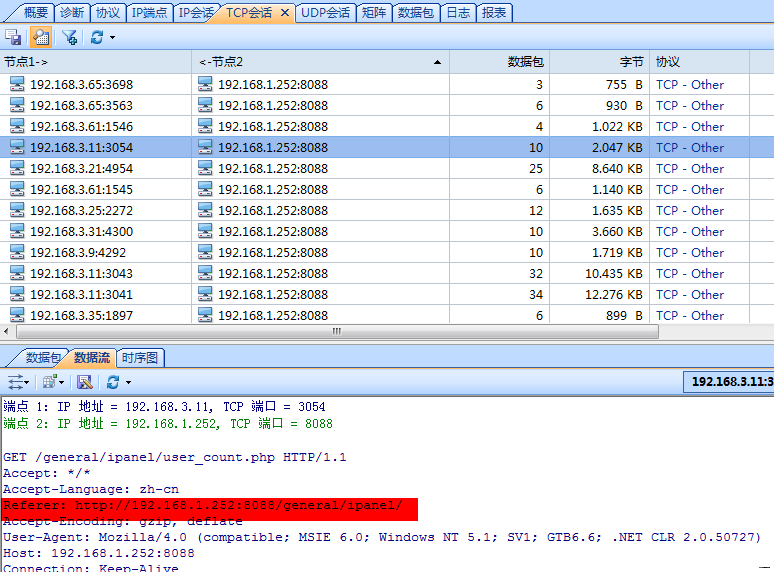Screen dimensions: 774x572
Task: Select row 192.168.3.65:3698
Action: pos(387,84)
